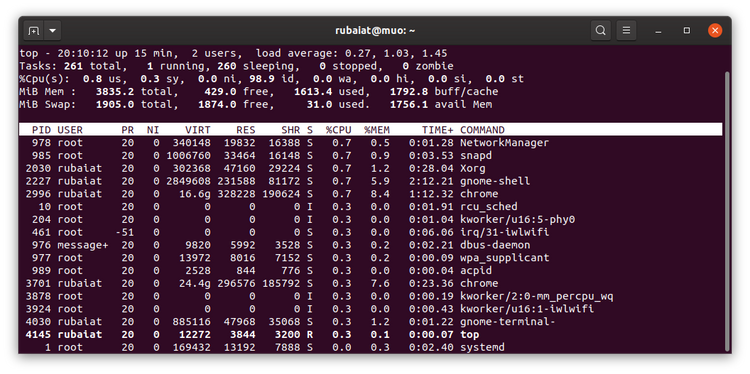The image size is (750, 374).
Task: Click the 261 total tasks count
Action: click(74, 66)
